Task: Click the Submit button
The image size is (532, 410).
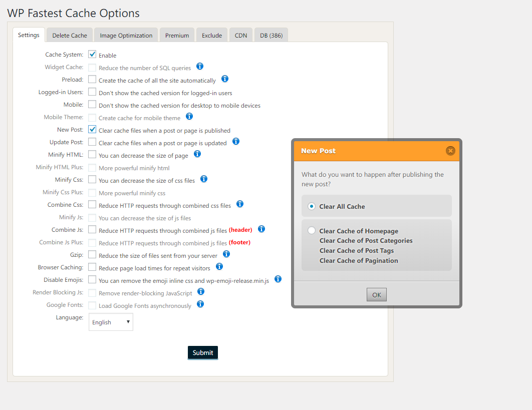Action: click(202, 353)
